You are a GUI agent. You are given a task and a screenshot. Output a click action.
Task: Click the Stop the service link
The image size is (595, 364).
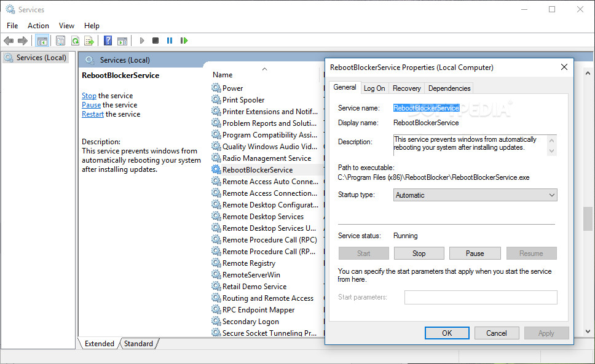(x=89, y=96)
